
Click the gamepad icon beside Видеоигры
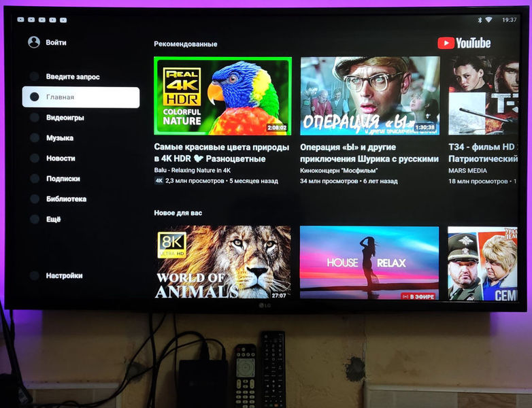(34, 118)
